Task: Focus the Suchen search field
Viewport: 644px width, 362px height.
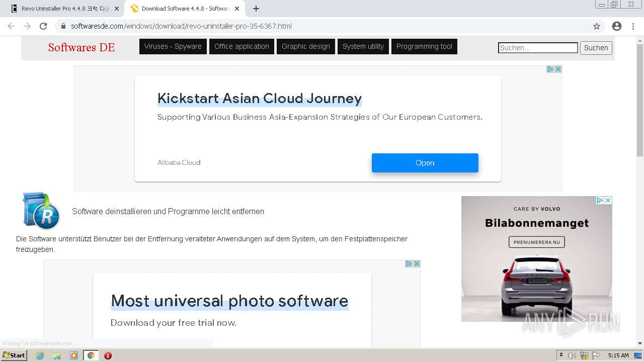Action: click(x=538, y=48)
